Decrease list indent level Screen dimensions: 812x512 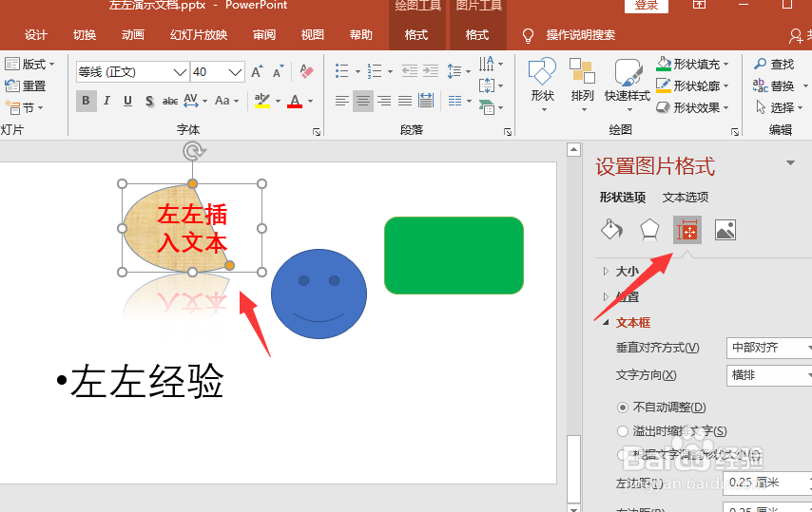click(410, 71)
